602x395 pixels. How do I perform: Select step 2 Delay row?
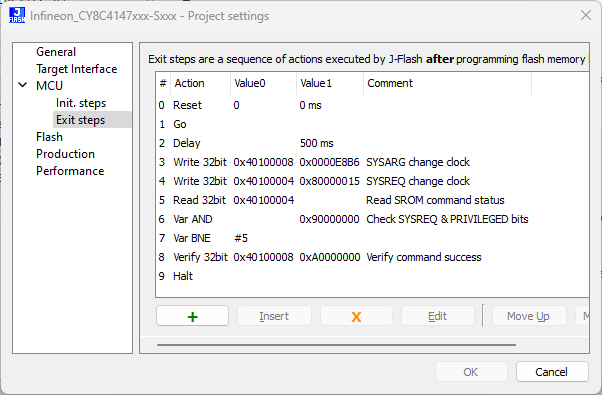click(372, 143)
